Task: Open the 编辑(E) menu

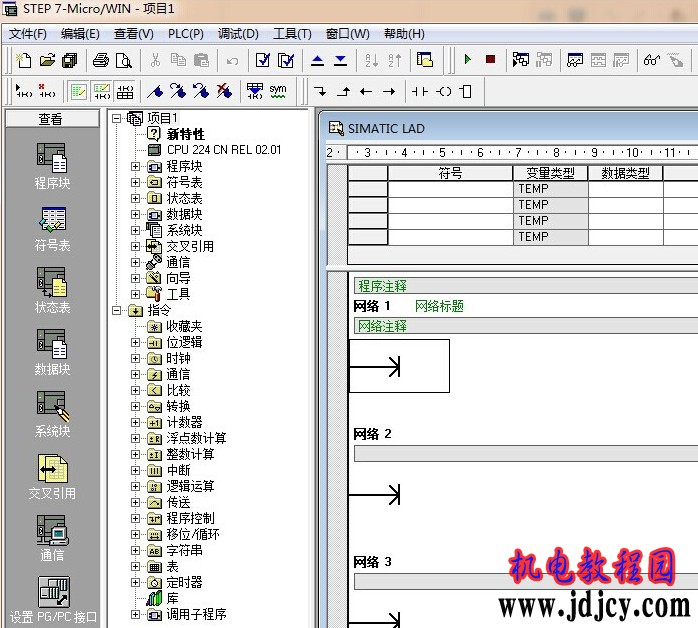Action: pyautogui.click(x=80, y=34)
